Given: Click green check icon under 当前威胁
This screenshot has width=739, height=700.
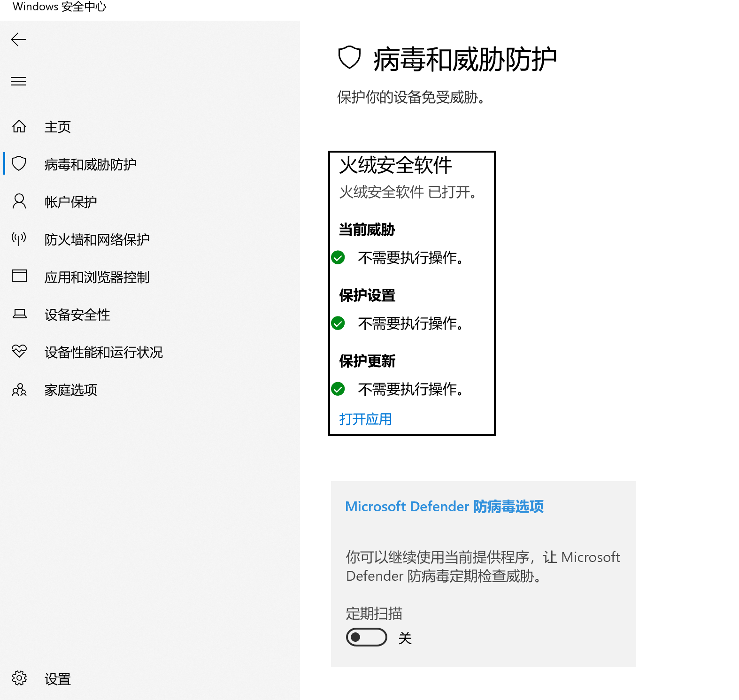Looking at the screenshot, I should click(x=338, y=257).
